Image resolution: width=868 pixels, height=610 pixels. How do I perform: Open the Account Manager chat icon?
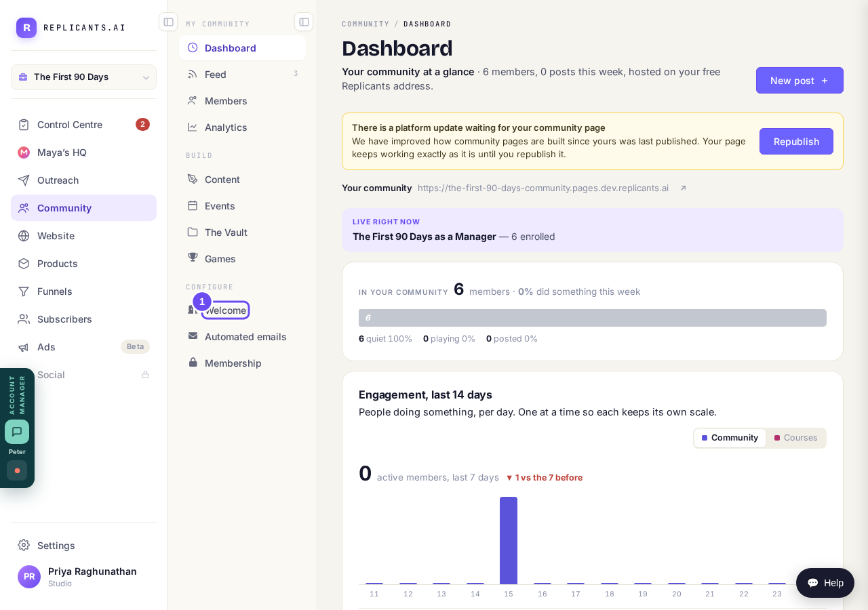pos(17,432)
